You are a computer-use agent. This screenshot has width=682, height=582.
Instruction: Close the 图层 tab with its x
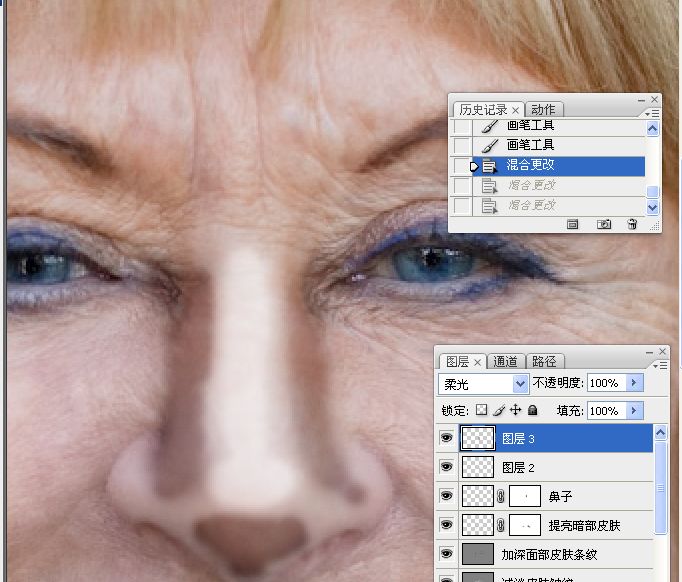tap(477, 362)
